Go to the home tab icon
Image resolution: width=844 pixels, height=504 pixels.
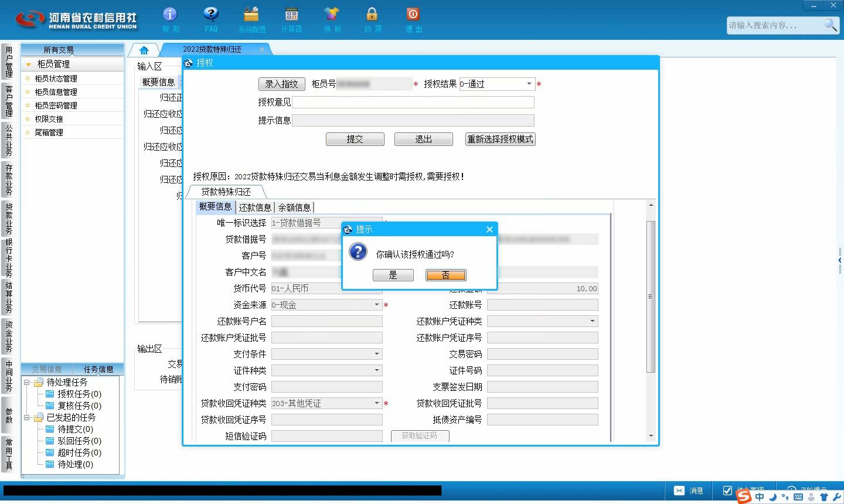[144, 50]
